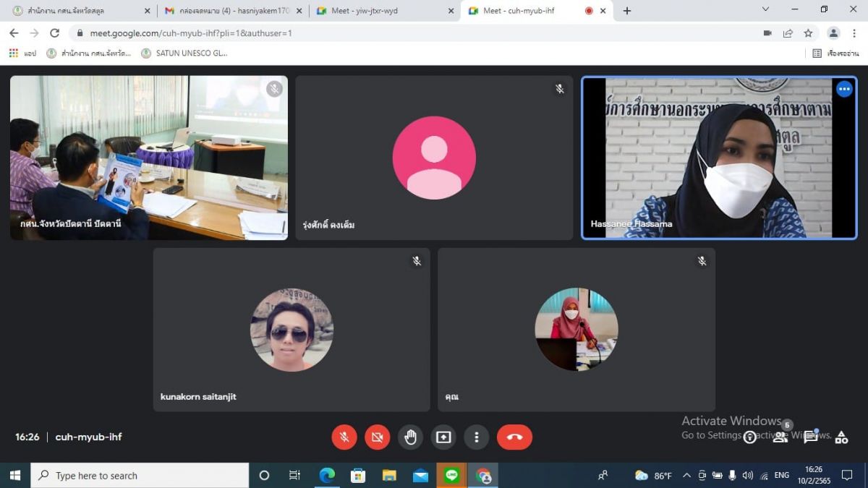Turn on the camera in call controls

377,437
